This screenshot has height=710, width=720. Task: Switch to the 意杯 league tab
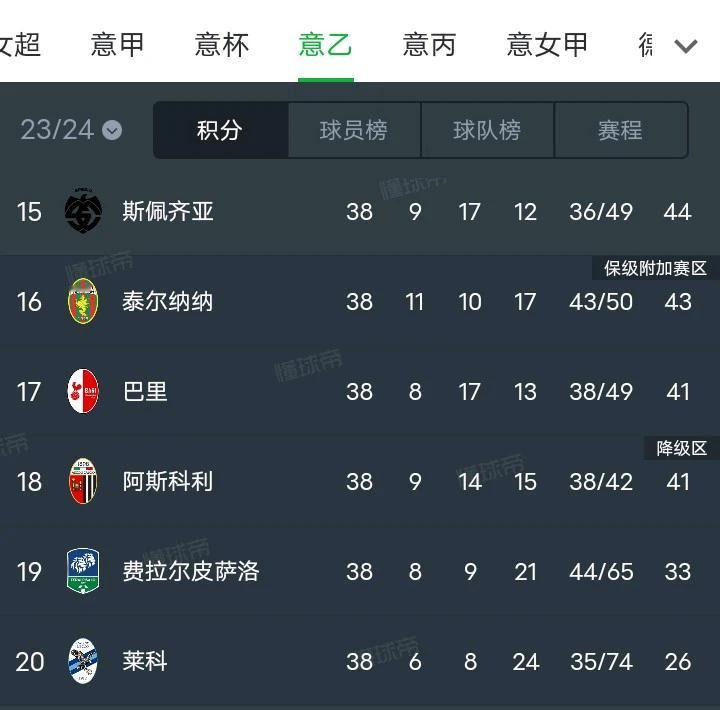pyautogui.click(x=222, y=45)
